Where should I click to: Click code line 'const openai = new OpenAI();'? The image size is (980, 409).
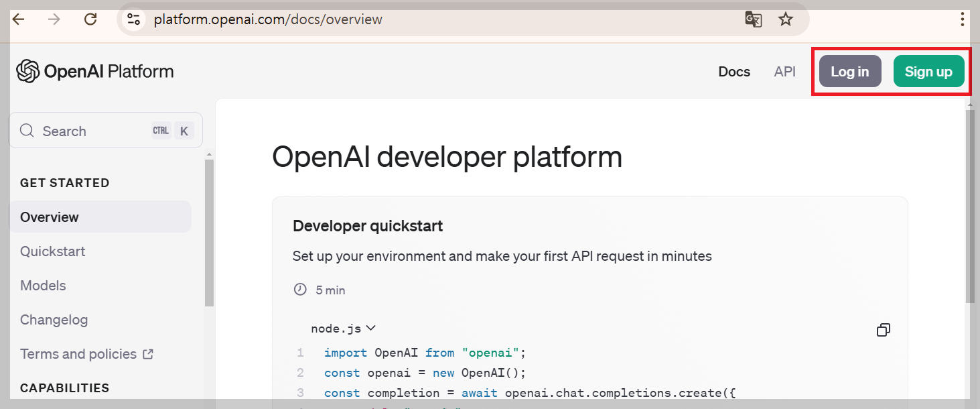click(425, 373)
